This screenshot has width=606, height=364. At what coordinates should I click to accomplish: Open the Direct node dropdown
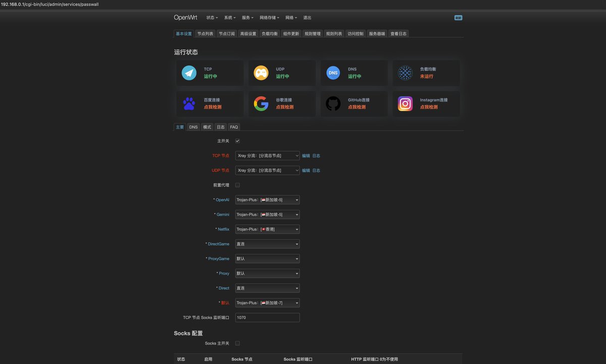(267, 288)
